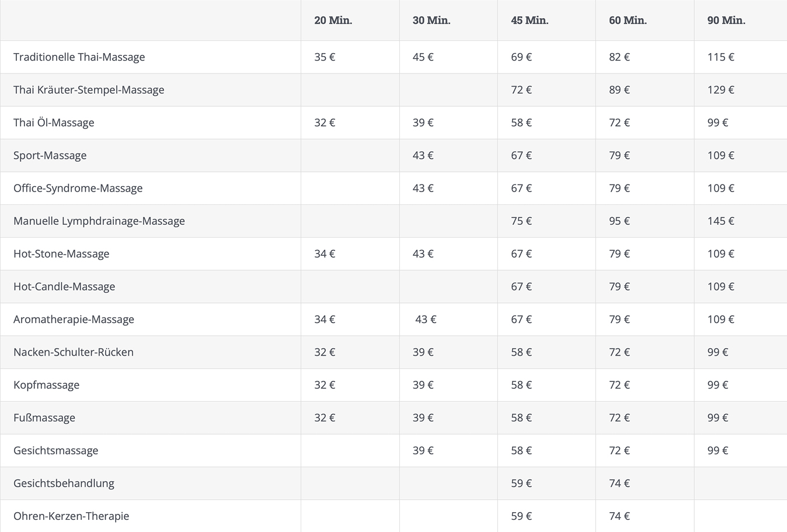
Task: Select the Hot-Stone-Massage row label
Action: point(61,253)
